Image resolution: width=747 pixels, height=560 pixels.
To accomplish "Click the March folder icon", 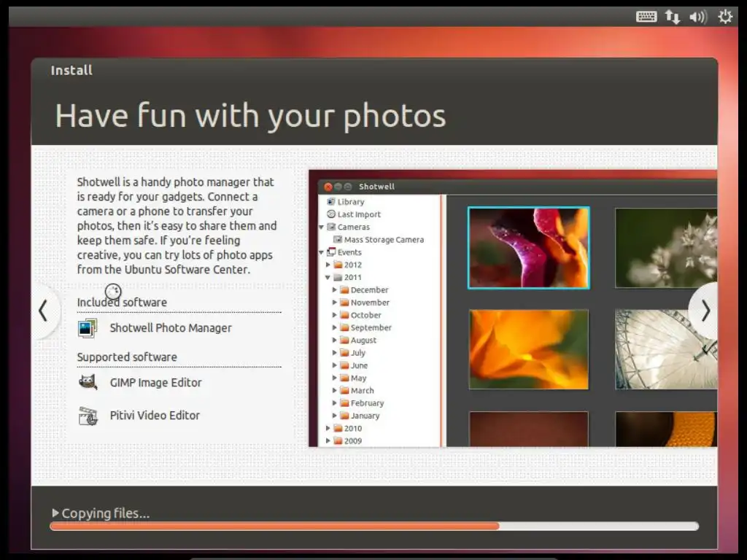I will tap(344, 391).
